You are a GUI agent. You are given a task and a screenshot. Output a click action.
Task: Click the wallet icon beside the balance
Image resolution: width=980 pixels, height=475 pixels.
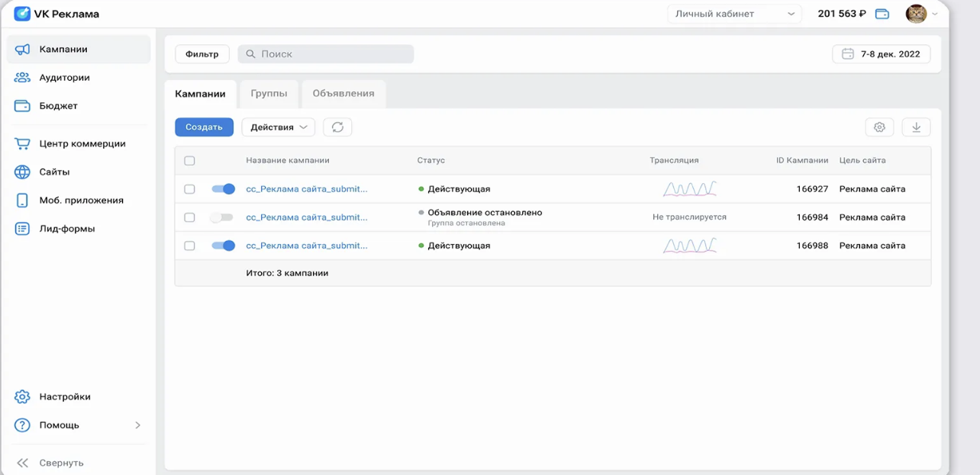point(882,14)
